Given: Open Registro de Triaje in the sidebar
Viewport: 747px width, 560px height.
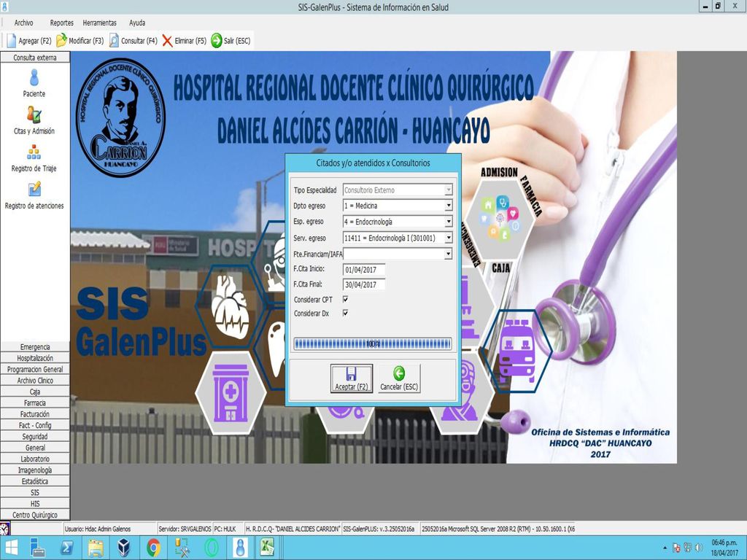Looking at the screenshot, I should click(x=34, y=158).
